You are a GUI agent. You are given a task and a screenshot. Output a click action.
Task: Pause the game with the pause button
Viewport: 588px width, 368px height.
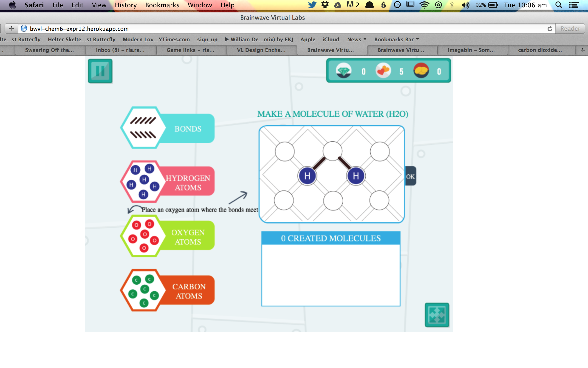pyautogui.click(x=100, y=71)
